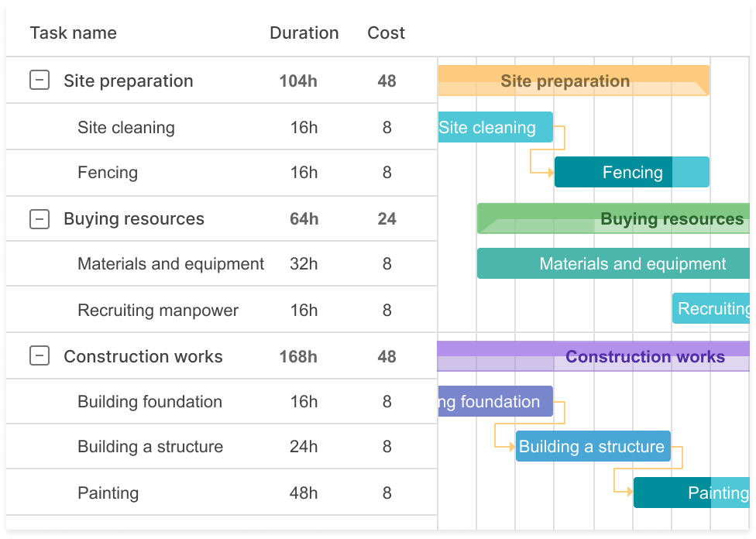756x539 pixels.
Task: Sort by the Task name column header
Action: click(74, 33)
